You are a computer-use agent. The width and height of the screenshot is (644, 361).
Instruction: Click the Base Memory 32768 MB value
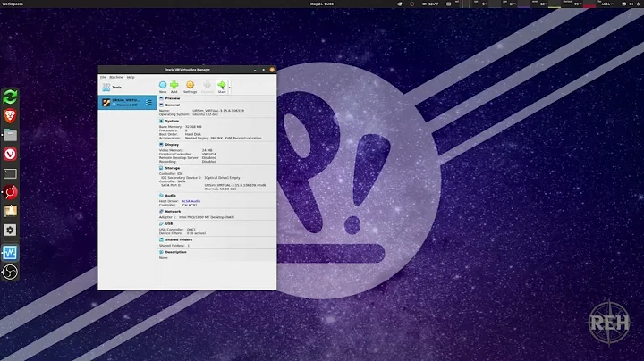[x=193, y=127]
